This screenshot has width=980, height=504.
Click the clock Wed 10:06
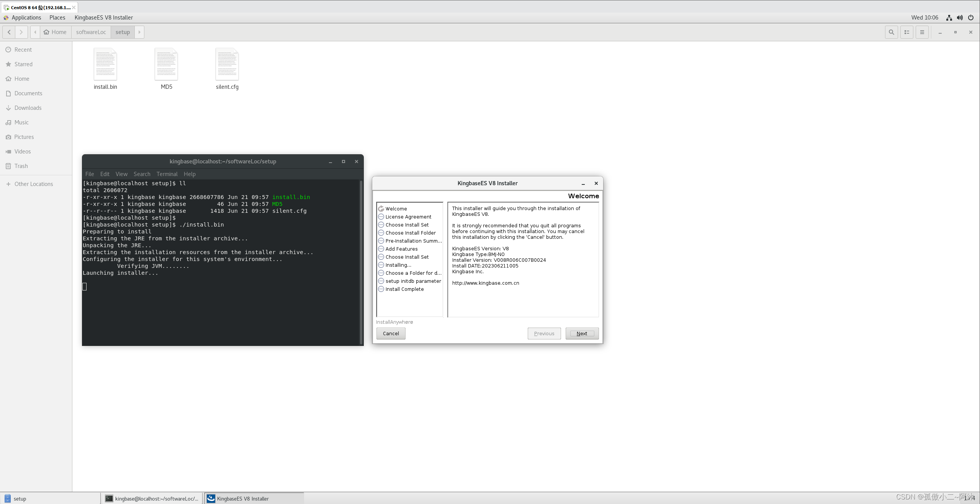pyautogui.click(x=924, y=18)
